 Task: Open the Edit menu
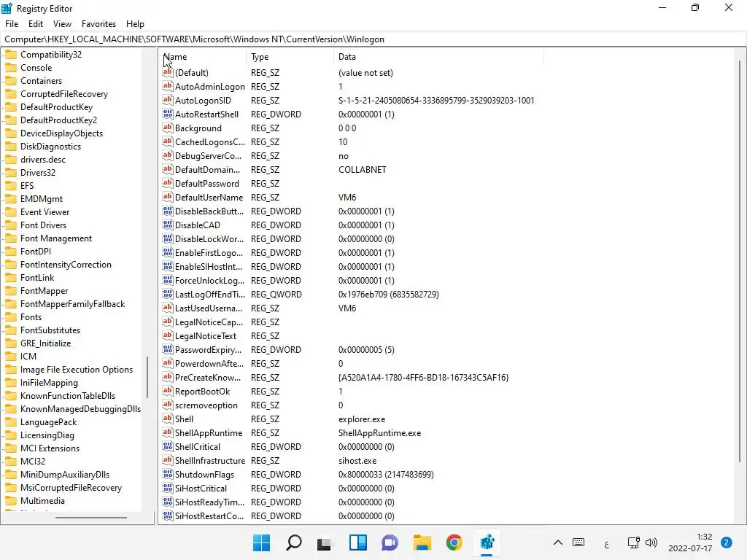36,24
